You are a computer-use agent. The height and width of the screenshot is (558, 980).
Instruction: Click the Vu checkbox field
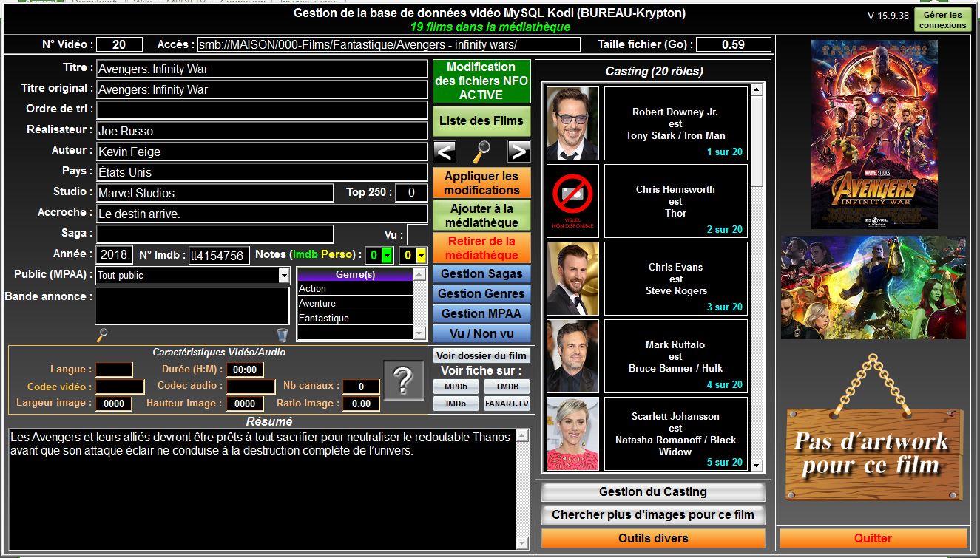click(x=417, y=234)
